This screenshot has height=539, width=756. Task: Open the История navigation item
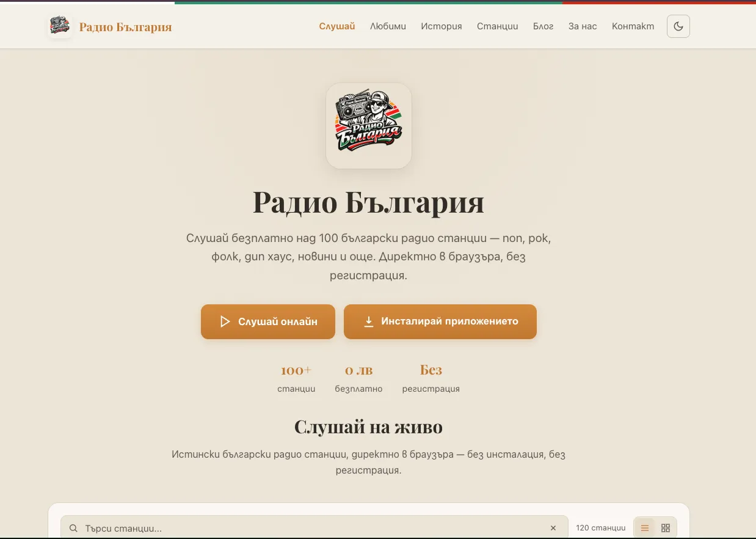pos(442,26)
